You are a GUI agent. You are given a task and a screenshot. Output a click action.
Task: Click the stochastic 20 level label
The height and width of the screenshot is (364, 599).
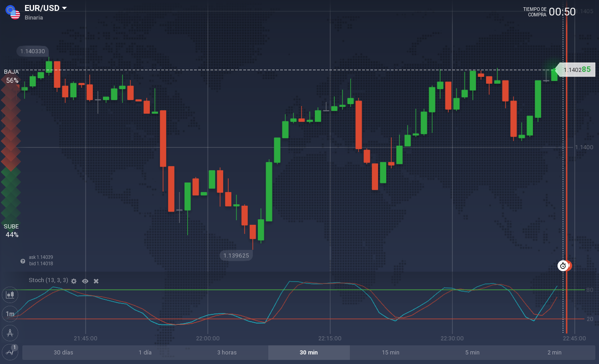coord(589,319)
